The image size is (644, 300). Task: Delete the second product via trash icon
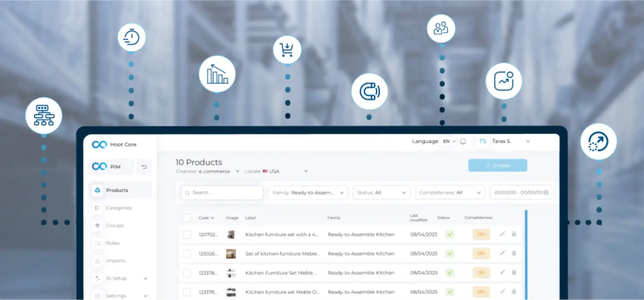click(514, 253)
